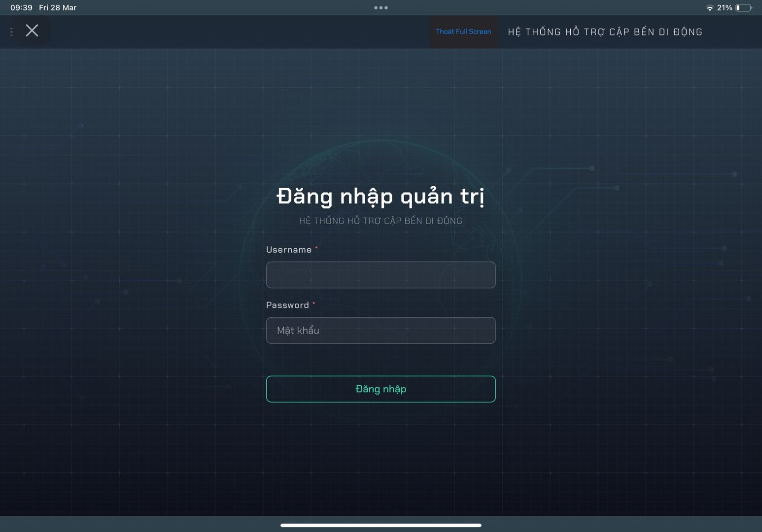762x532 pixels.
Task: Tap the top header bar system title
Action: click(605, 32)
